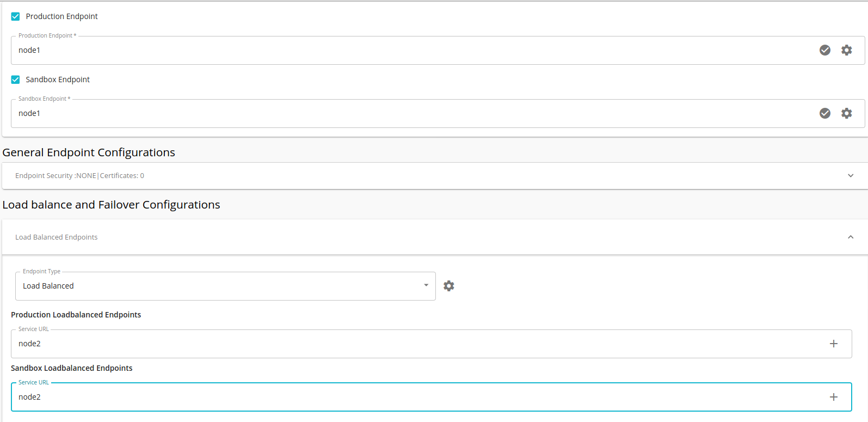
Task: Focus Production Loadbalanced Service URL field
Action: click(381, 344)
